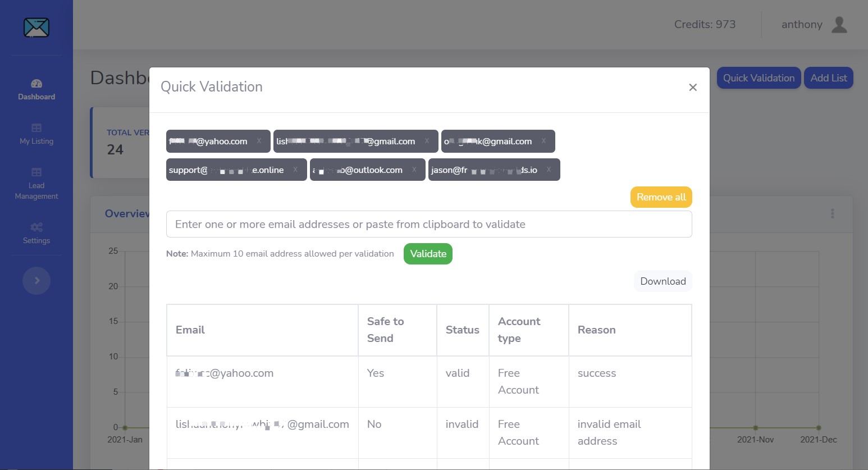Click the email address entry field
The image size is (868, 470).
click(x=428, y=223)
